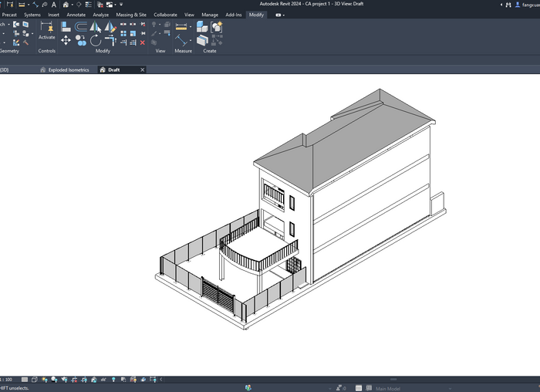Click the red Delete tool
The width and height of the screenshot is (540, 392).
(143, 42)
